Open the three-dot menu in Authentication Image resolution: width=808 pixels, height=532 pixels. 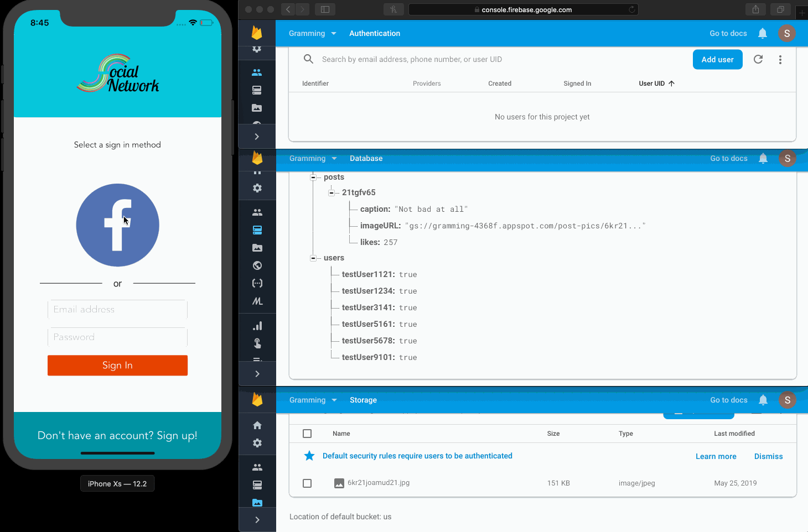780,60
